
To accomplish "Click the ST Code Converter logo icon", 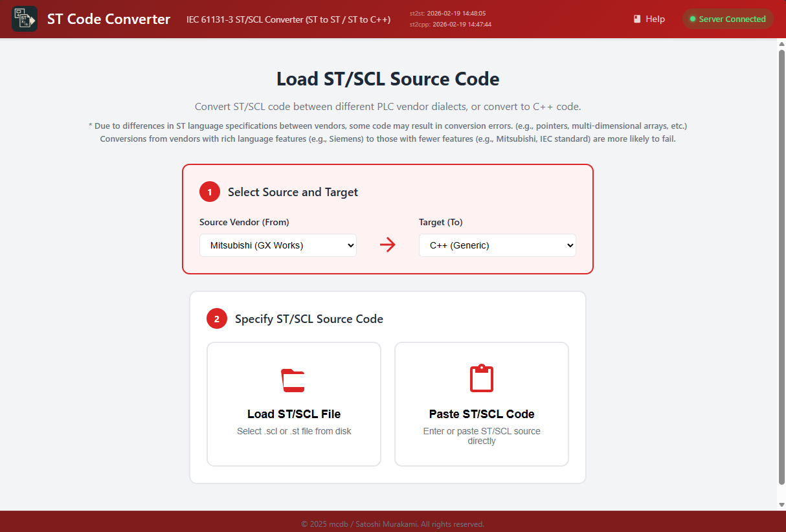I will tap(24, 19).
